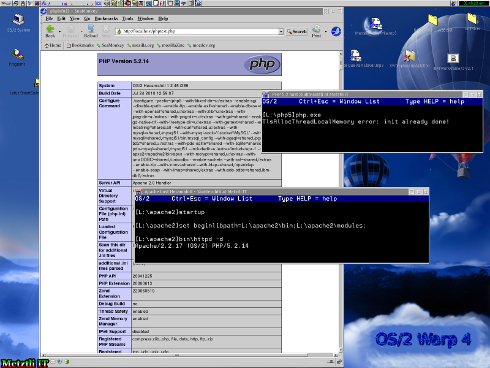Click the mozilla.org bookmark link
This screenshot has width=490, height=368.
coord(140,45)
